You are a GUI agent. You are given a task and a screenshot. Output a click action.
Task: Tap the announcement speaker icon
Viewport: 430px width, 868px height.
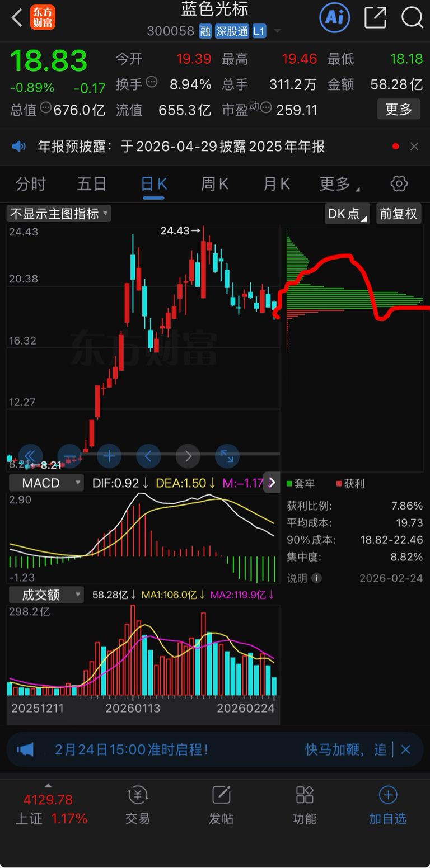[19, 147]
